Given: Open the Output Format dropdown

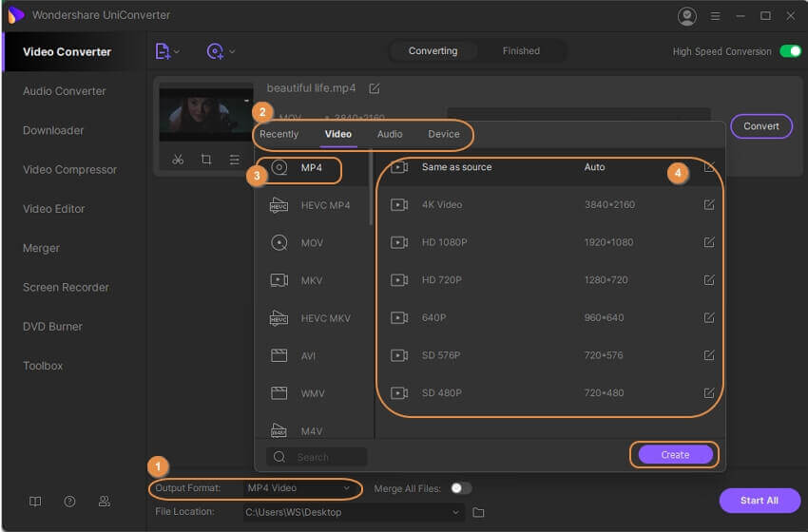Looking at the screenshot, I should [298, 488].
